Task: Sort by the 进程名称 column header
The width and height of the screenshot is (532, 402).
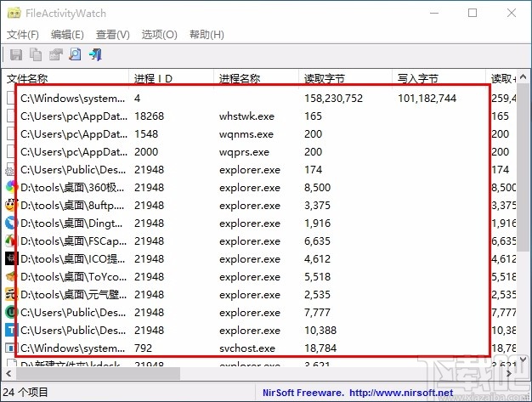Action: click(x=256, y=78)
